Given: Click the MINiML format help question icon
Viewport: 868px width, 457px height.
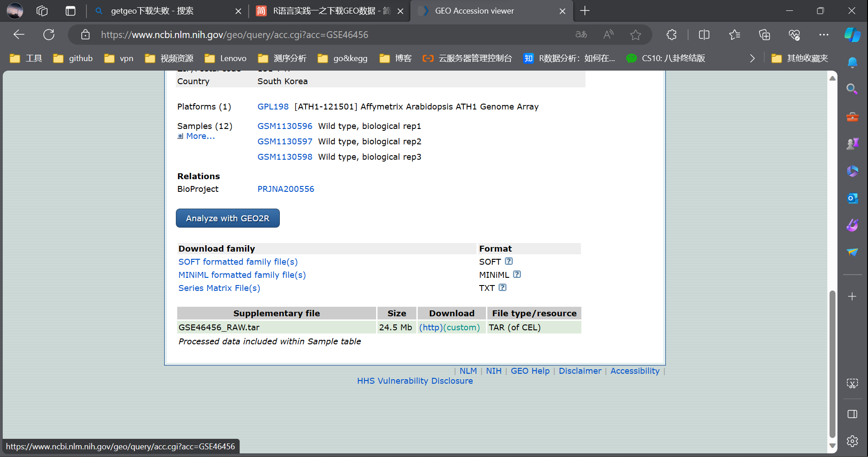Looking at the screenshot, I should point(517,275).
